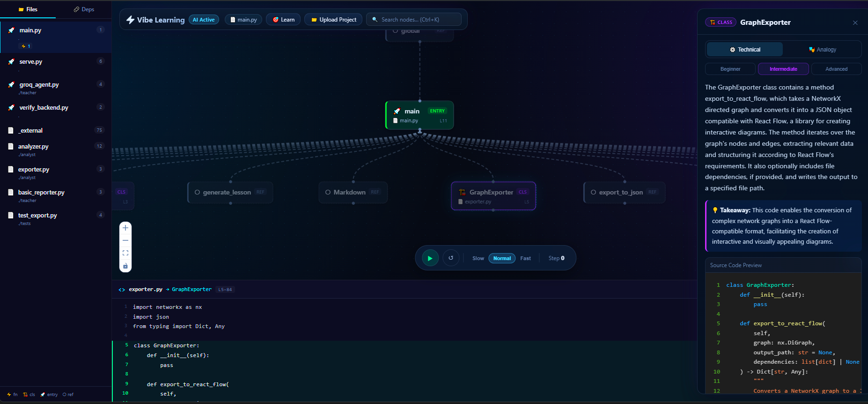Click the rocket icon next to groq_agent.py
Image resolution: width=868 pixels, height=404 pixels.
11,84
